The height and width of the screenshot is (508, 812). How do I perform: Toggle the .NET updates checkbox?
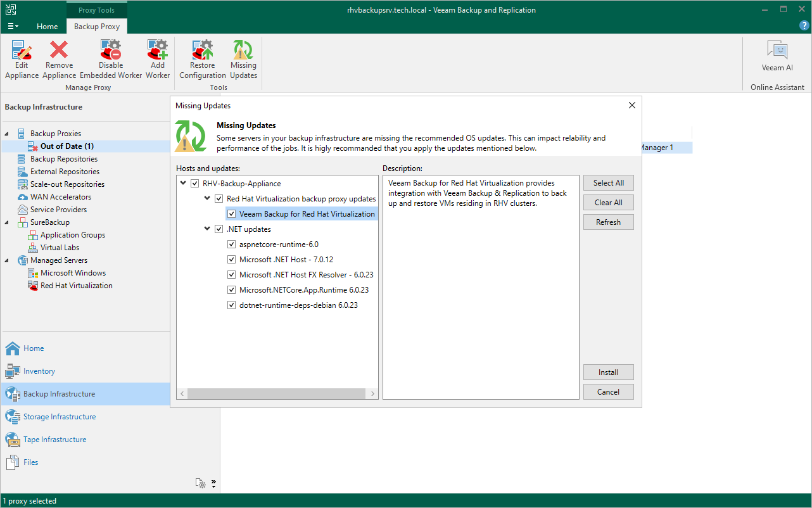[219, 229]
